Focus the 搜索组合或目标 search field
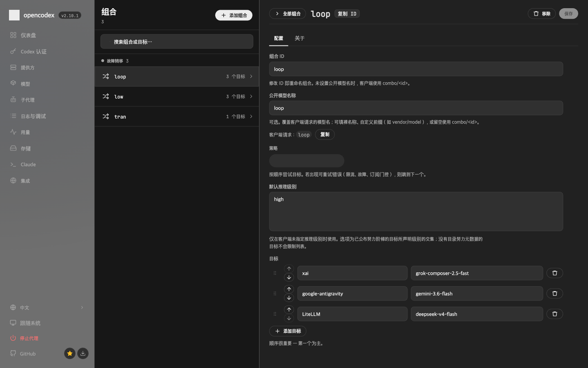 click(177, 42)
